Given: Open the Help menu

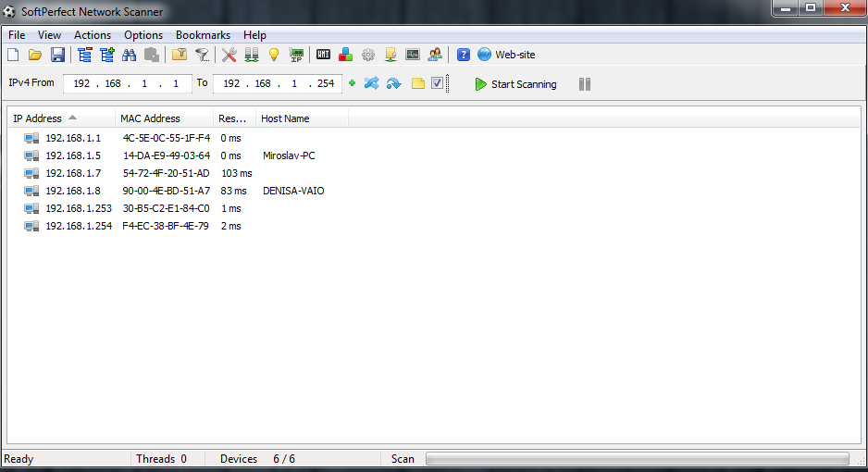Looking at the screenshot, I should [x=254, y=35].
